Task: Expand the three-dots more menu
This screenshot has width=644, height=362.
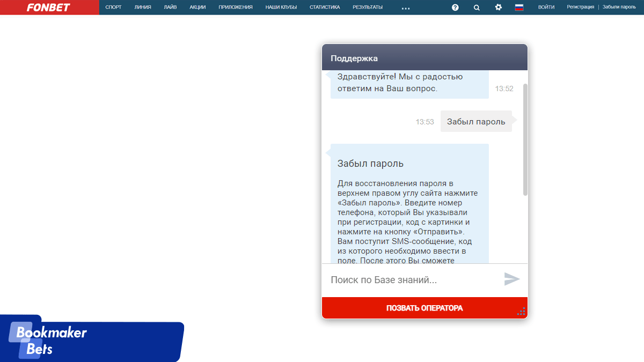Action: tap(406, 8)
